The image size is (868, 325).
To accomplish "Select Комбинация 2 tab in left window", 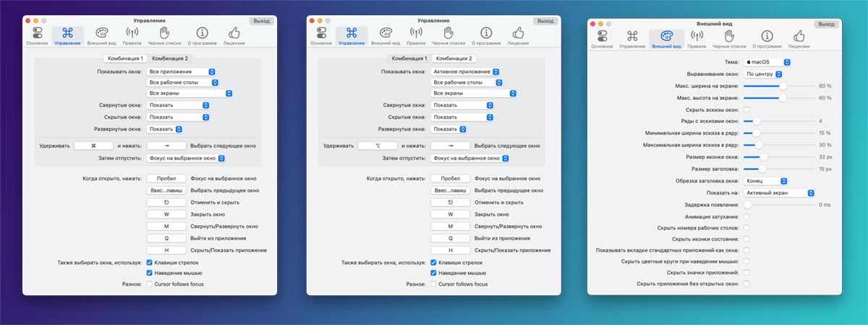I will [171, 58].
